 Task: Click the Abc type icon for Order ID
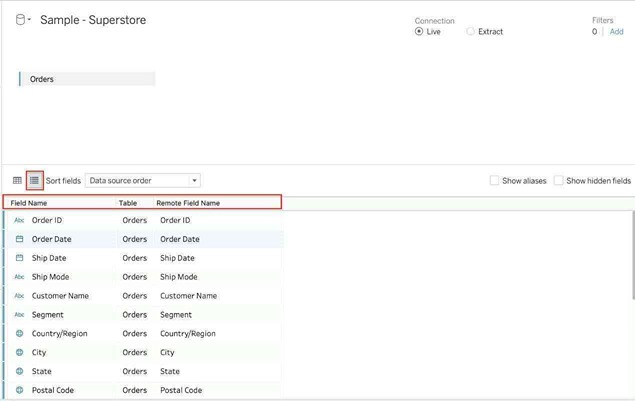pos(19,221)
